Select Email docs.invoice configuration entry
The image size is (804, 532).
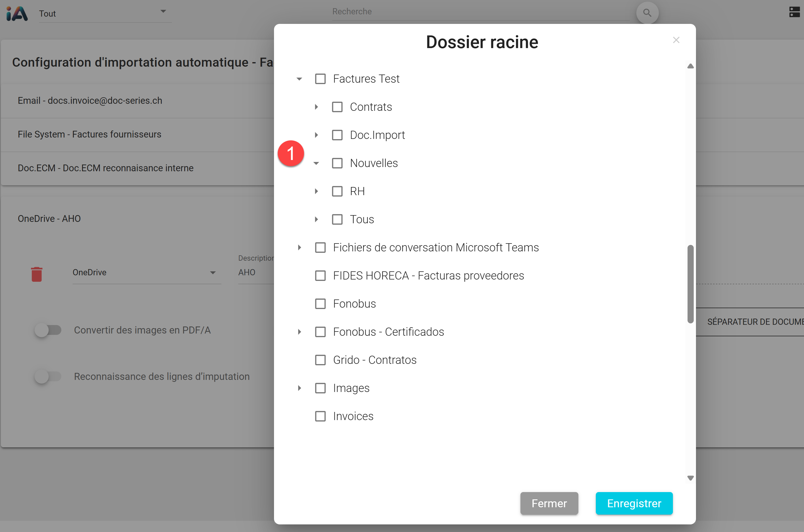click(90, 101)
